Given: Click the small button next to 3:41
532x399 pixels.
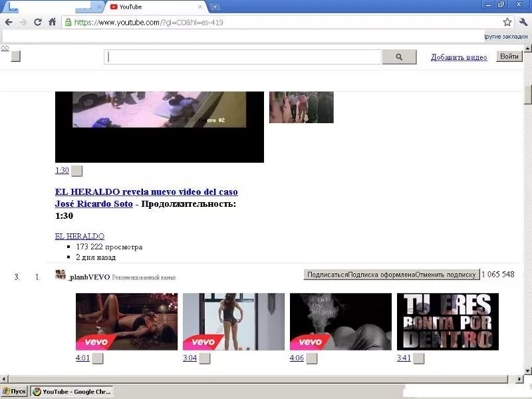Looking at the screenshot, I should 419,358.
